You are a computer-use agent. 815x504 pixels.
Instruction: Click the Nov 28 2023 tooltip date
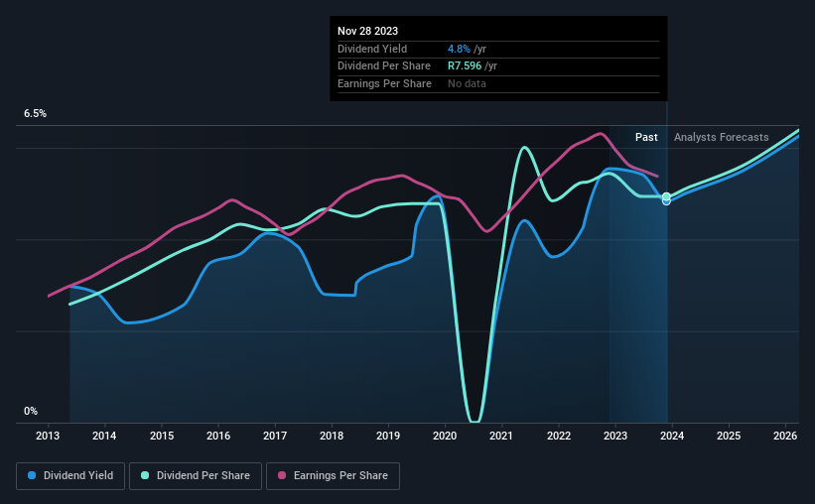tap(367, 31)
